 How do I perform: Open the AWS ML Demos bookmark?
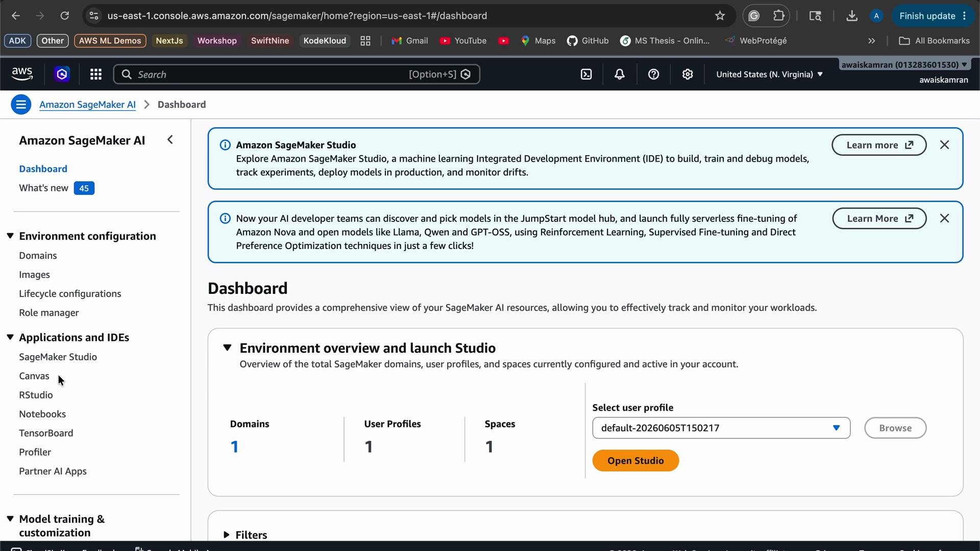pyautogui.click(x=110, y=41)
